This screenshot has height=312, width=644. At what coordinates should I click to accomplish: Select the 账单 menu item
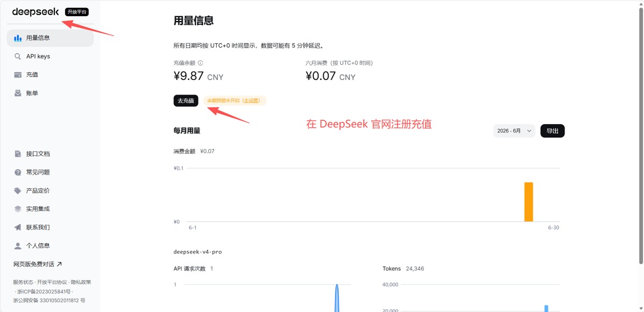click(x=50, y=93)
